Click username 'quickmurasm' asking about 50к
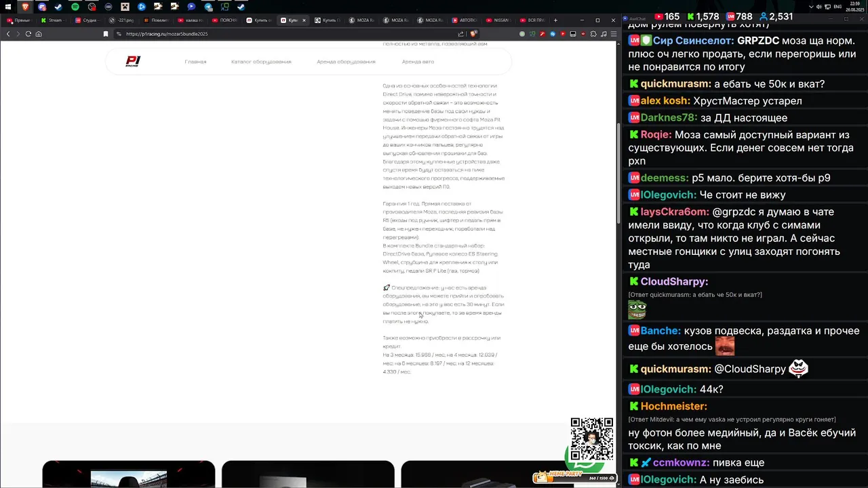This screenshot has width=868, height=488. click(675, 84)
